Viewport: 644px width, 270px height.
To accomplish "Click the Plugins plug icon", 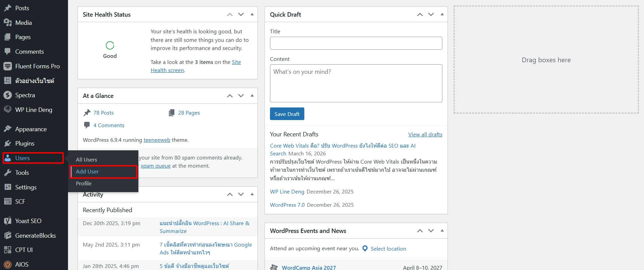I will [7, 143].
